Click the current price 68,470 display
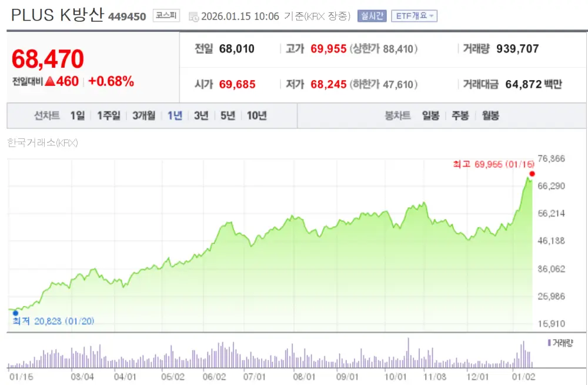The image size is (588, 385). 48,59
